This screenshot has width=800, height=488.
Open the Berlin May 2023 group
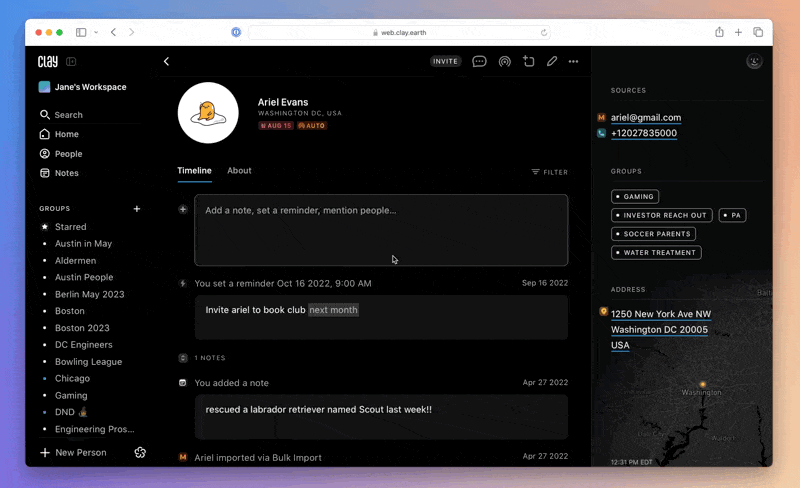[89, 294]
